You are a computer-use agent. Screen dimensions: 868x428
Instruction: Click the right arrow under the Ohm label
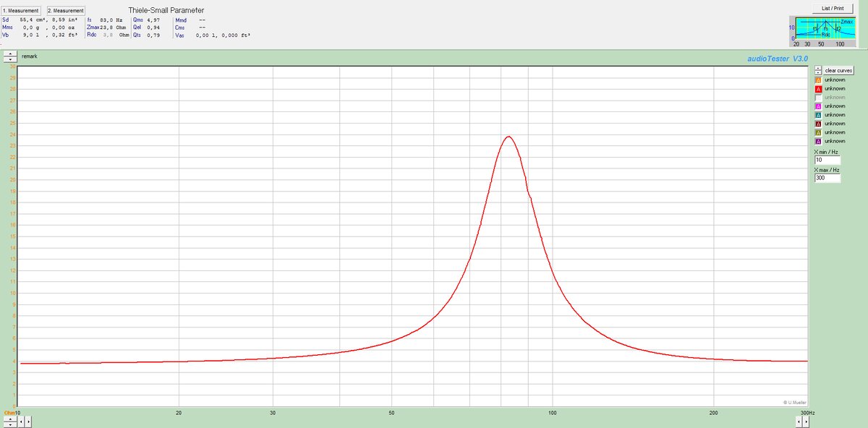(28, 421)
